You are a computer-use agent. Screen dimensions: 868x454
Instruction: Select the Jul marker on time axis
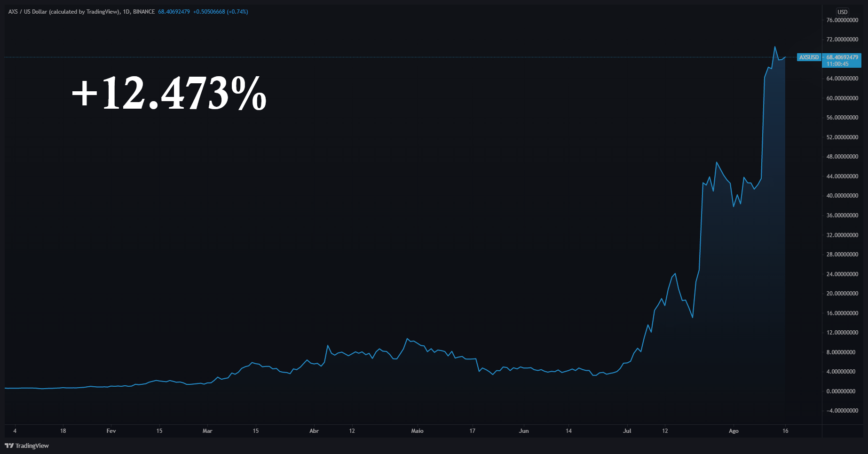[x=627, y=431]
